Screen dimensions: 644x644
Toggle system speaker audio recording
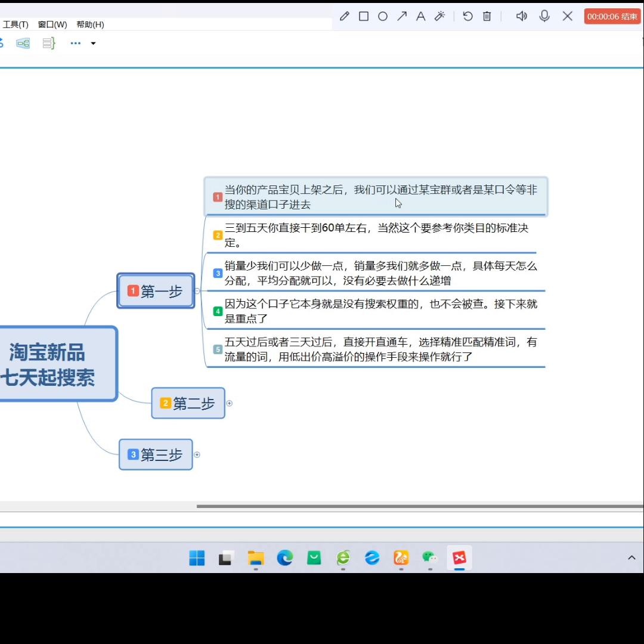coord(521,17)
